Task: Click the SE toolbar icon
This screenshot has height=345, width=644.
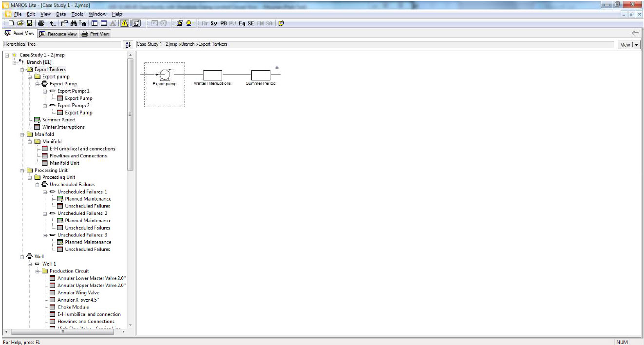Action: (x=251, y=23)
